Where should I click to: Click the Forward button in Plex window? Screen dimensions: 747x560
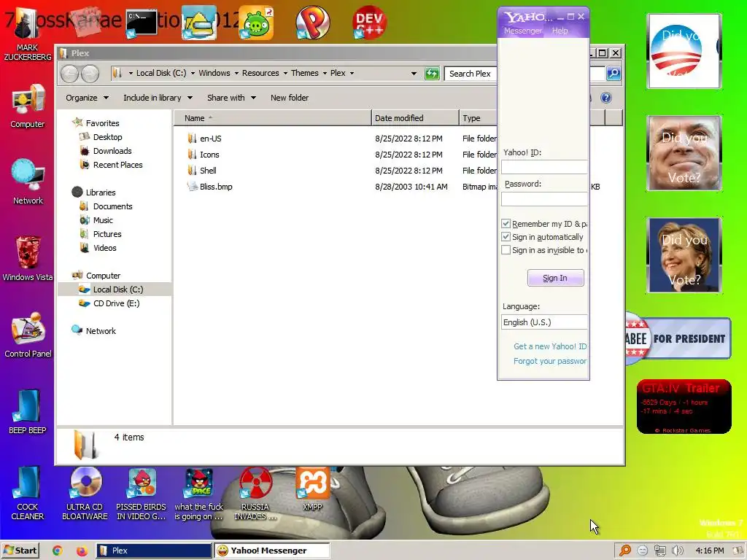tap(90, 74)
